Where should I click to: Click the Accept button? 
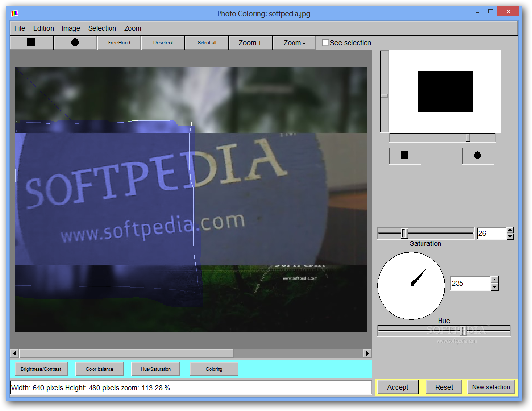point(398,387)
